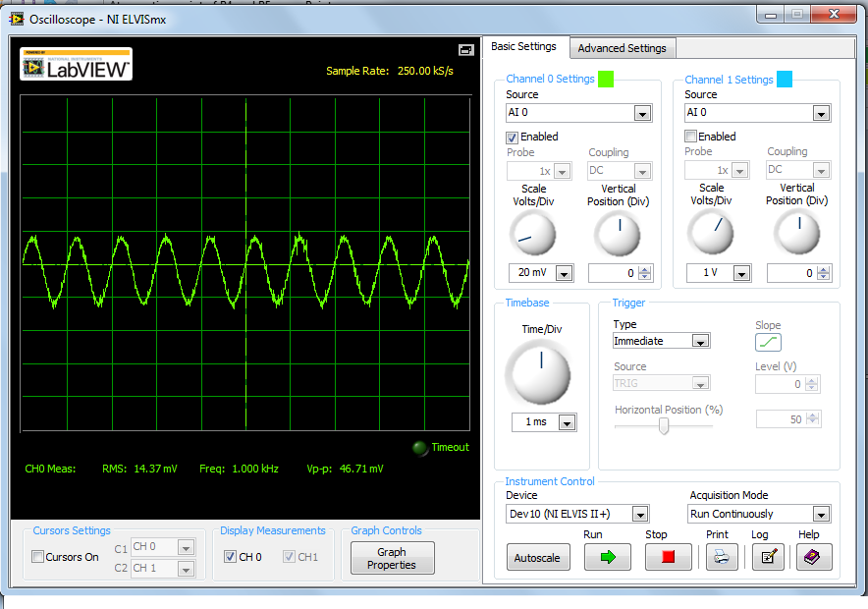This screenshot has width=868, height=609.
Task: Open Channel 0 Source dropdown
Action: coord(642,114)
